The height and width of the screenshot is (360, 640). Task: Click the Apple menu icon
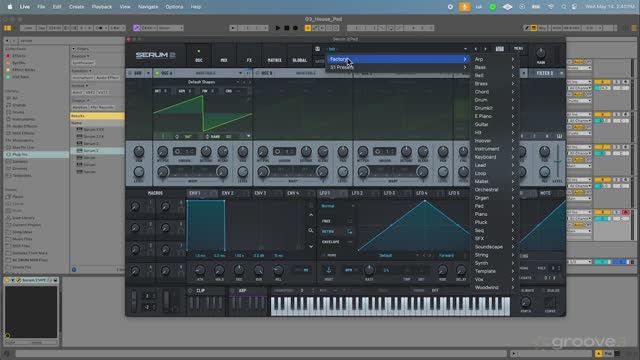click(9, 7)
